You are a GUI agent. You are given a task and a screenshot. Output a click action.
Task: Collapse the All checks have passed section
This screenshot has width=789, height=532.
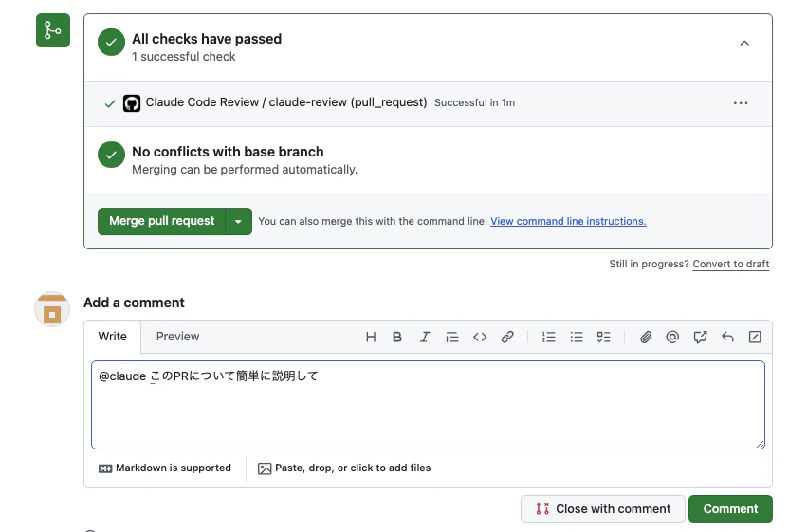pyautogui.click(x=744, y=44)
